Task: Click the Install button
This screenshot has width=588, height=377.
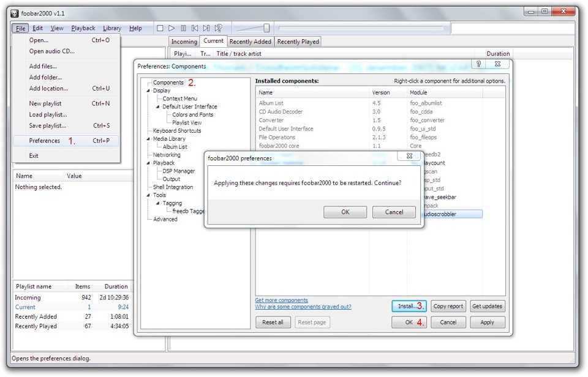Action: [407, 306]
